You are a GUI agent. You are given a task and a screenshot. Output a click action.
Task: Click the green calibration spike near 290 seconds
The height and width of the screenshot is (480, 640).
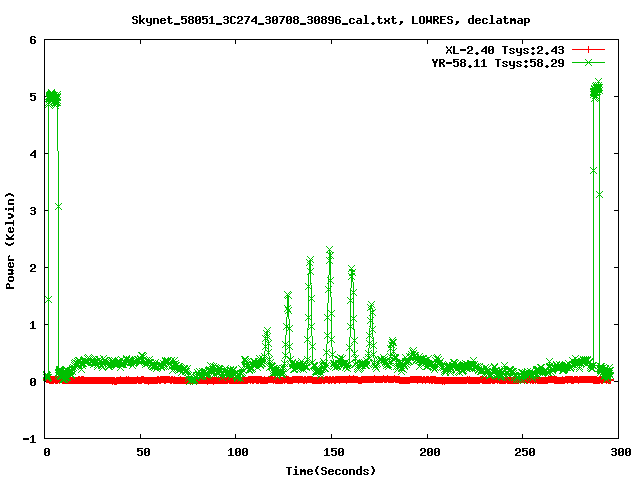[x=597, y=90]
